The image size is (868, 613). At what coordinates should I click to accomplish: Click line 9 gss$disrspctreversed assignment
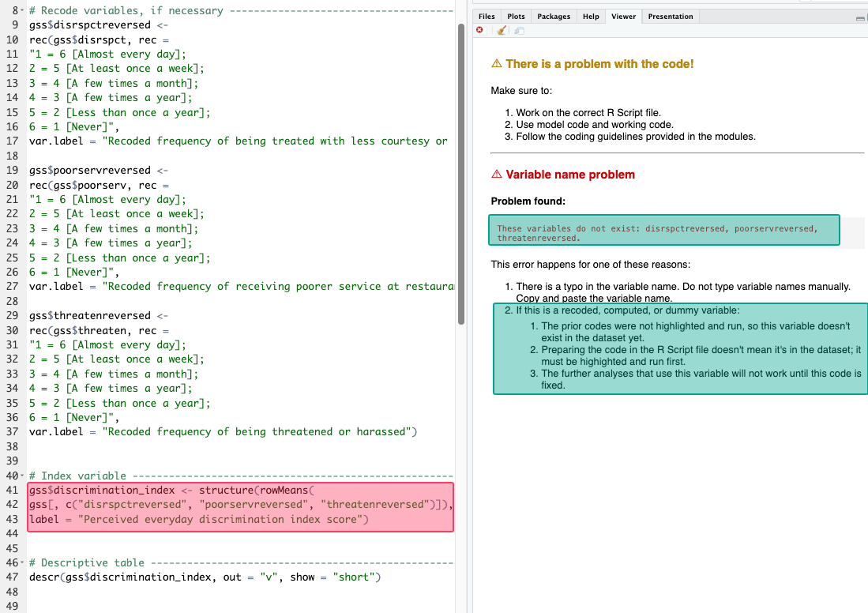click(99, 25)
